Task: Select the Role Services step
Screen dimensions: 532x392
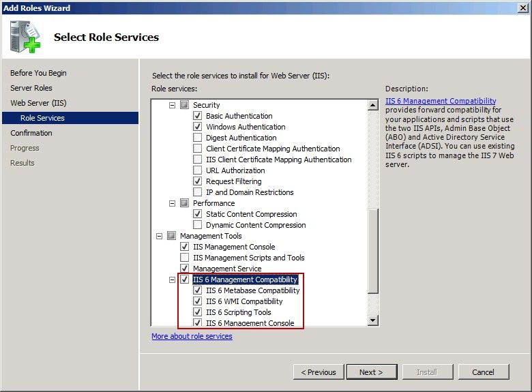Action: (70, 118)
